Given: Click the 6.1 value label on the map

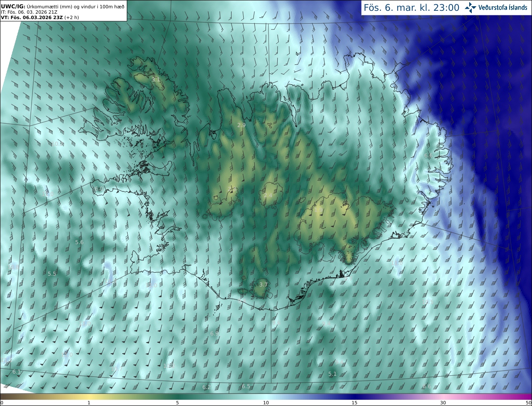Looking at the screenshot, I should [x=17, y=372].
